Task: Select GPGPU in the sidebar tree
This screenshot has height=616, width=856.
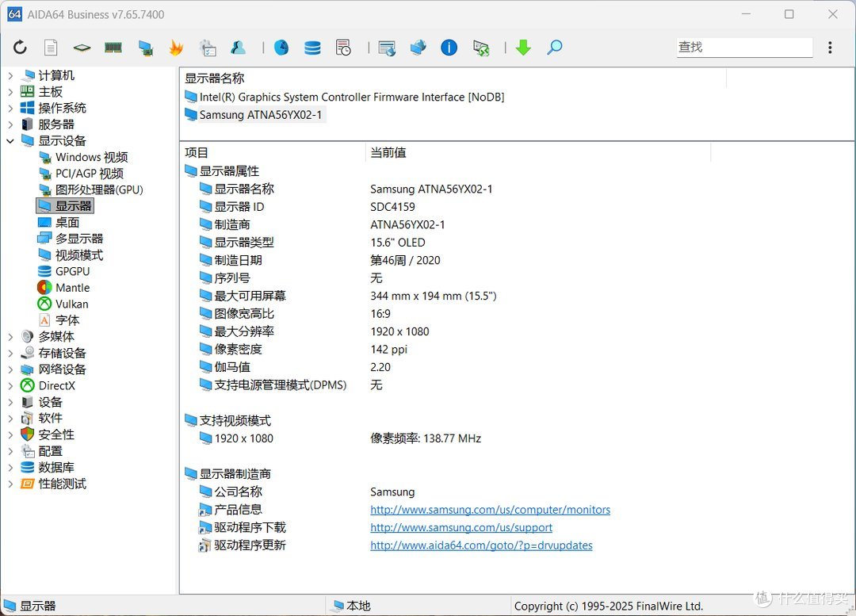Action: click(72, 271)
